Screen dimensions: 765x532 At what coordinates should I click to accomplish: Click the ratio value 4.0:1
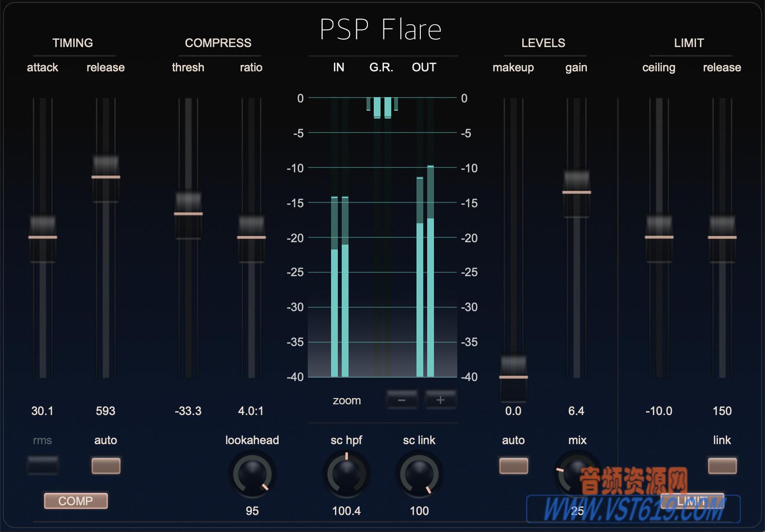click(251, 411)
